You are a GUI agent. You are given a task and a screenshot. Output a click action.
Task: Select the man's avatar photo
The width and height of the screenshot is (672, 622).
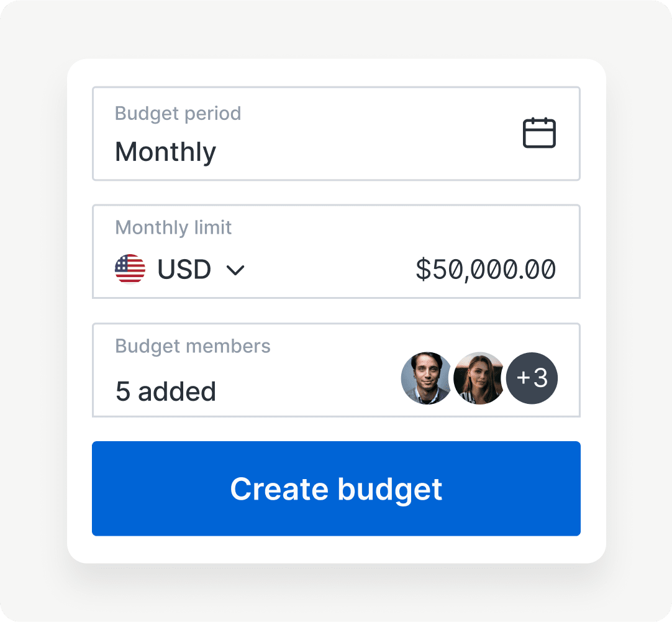click(x=427, y=378)
